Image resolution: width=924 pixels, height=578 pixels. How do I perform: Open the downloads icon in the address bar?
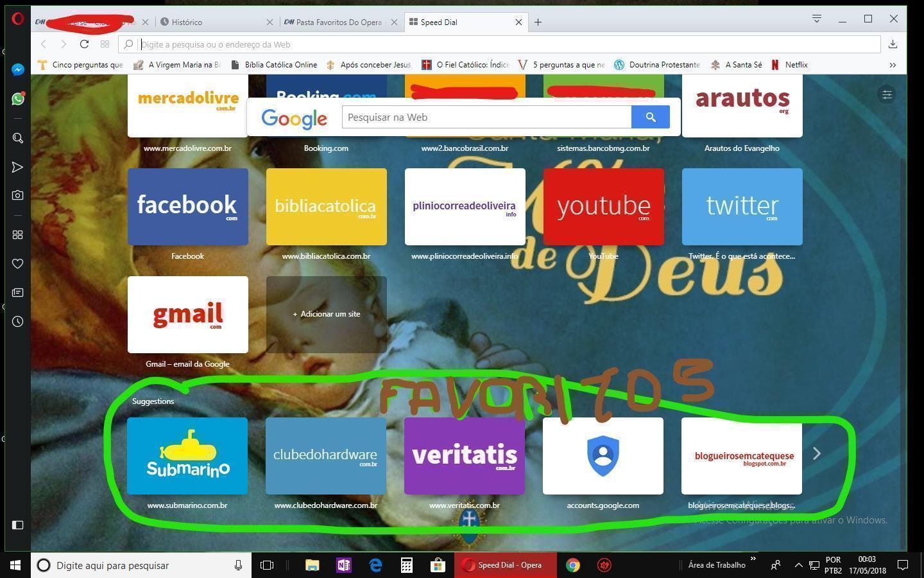tap(893, 44)
